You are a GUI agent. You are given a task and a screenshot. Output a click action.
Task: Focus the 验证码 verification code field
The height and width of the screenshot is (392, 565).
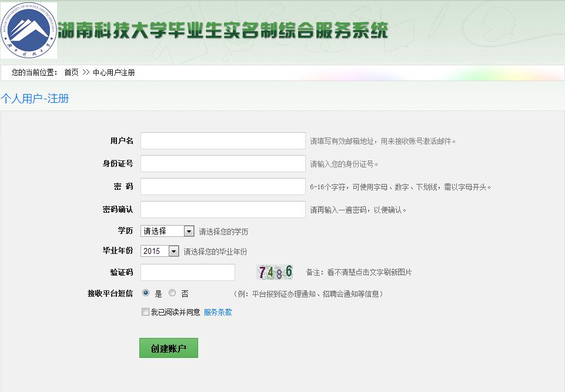[x=187, y=272]
